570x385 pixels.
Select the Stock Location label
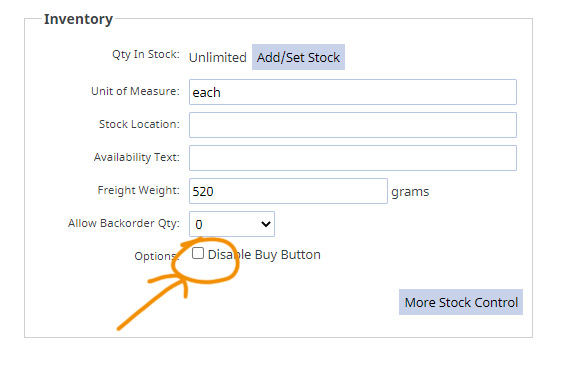[139, 124]
